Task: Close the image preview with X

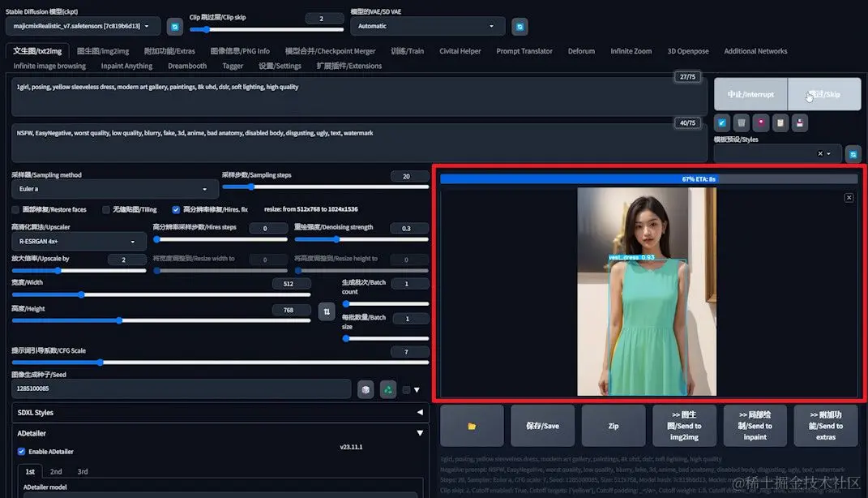Action: click(849, 198)
